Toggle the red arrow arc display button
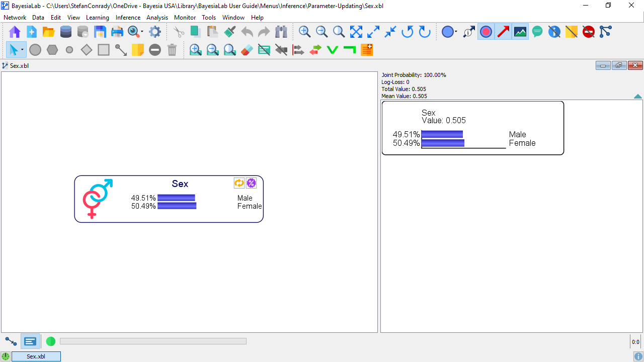644x362 pixels. pyautogui.click(x=503, y=32)
